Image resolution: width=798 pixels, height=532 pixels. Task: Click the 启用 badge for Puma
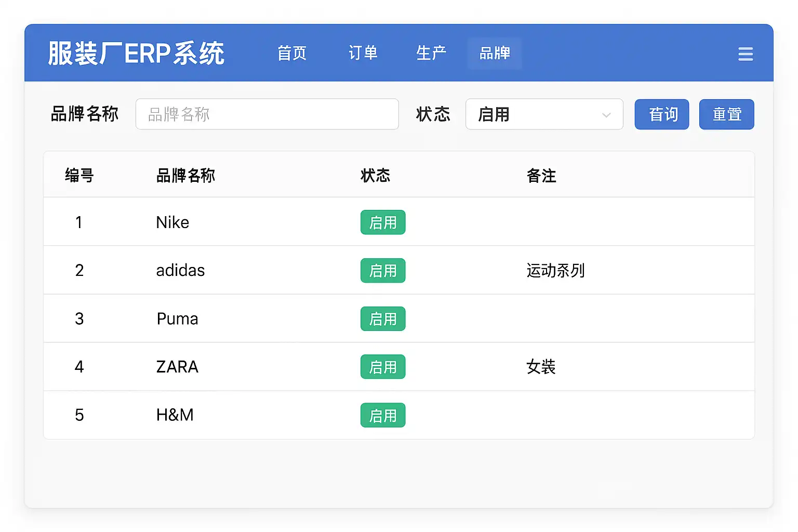[x=383, y=319]
